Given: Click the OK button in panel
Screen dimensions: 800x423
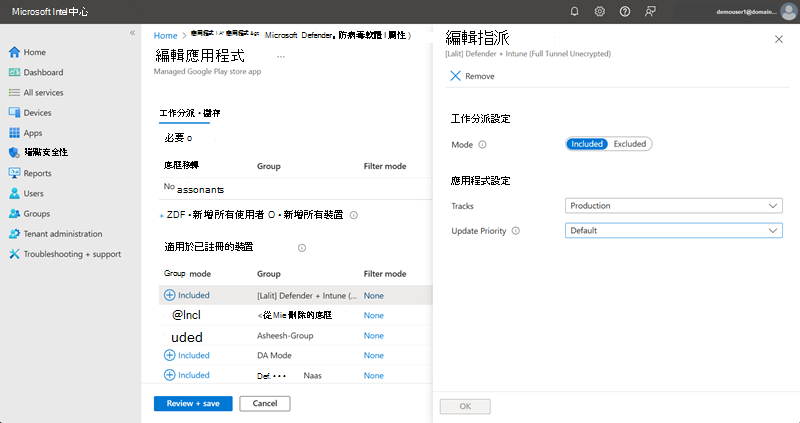Looking at the screenshot, I should tap(465, 406).
